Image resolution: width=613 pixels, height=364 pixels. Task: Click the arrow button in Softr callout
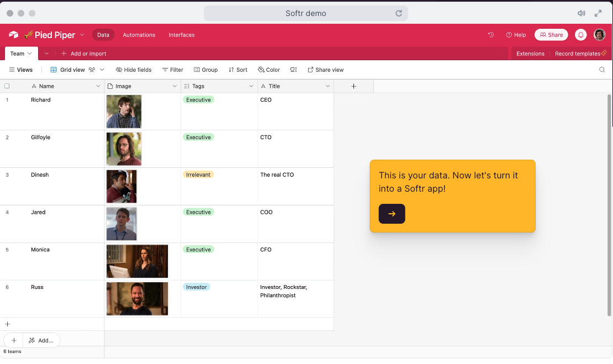(392, 214)
